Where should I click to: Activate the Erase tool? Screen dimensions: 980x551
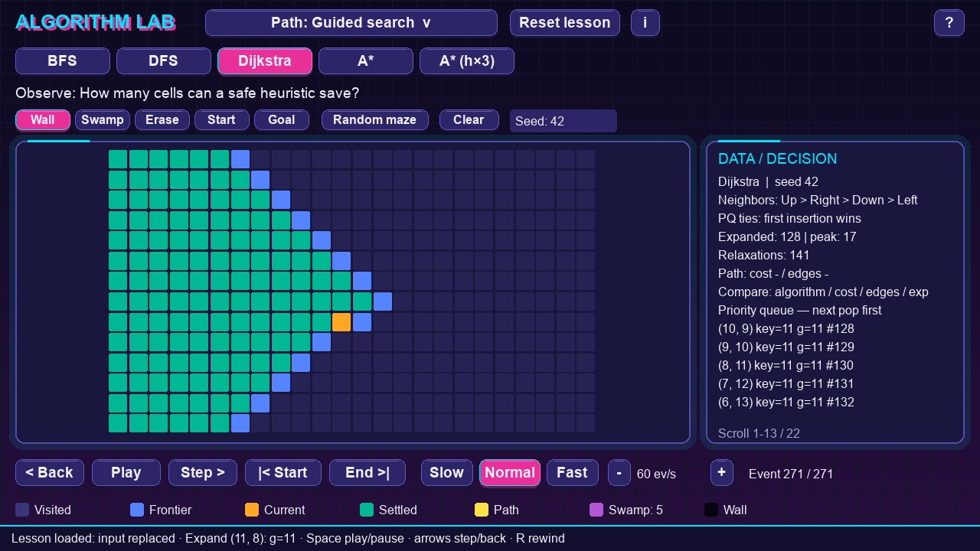pyautogui.click(x=162, y=120)
